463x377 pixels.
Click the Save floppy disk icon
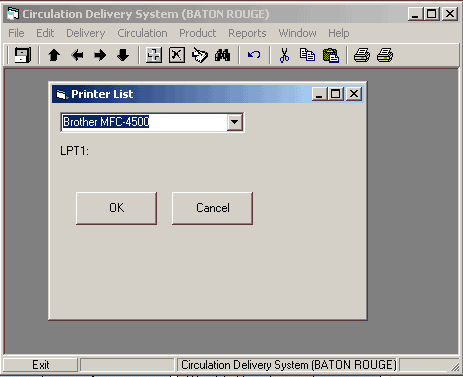click(23, 55)
